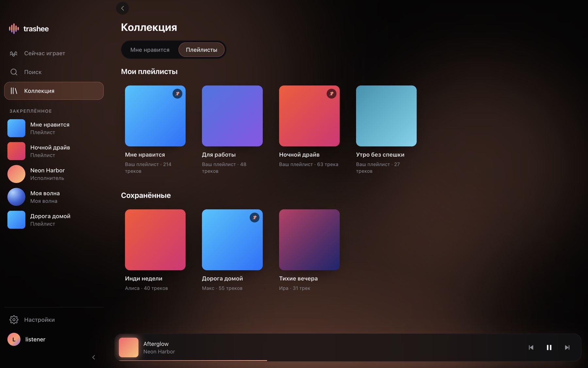
Task: Open pinned Моя волна item
Action: click(x=54, y=197)
